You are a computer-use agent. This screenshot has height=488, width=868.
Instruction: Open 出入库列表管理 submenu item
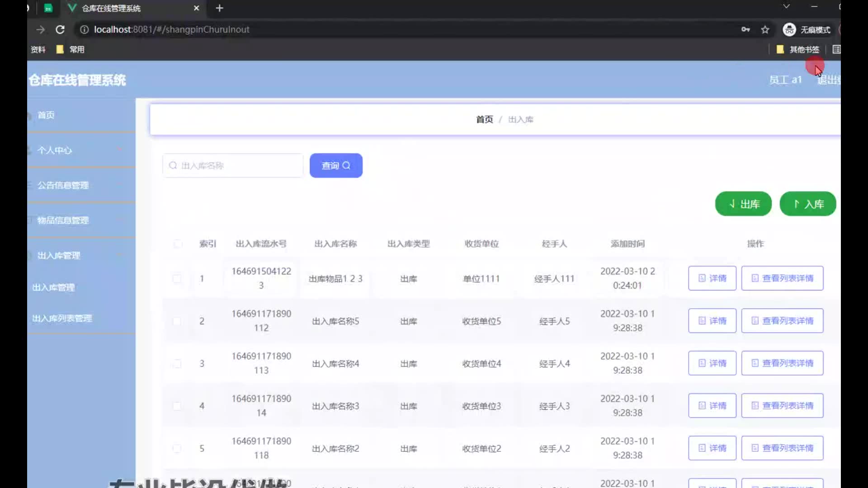62,318
